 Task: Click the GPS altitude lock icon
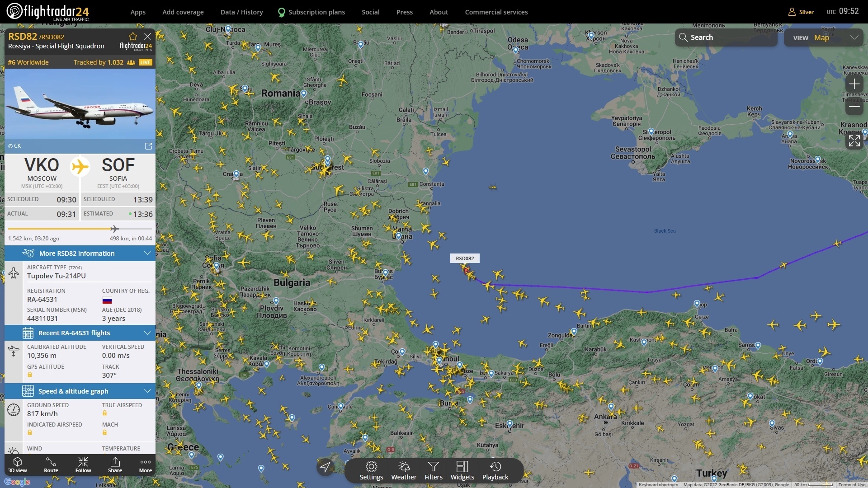(30, 375)
